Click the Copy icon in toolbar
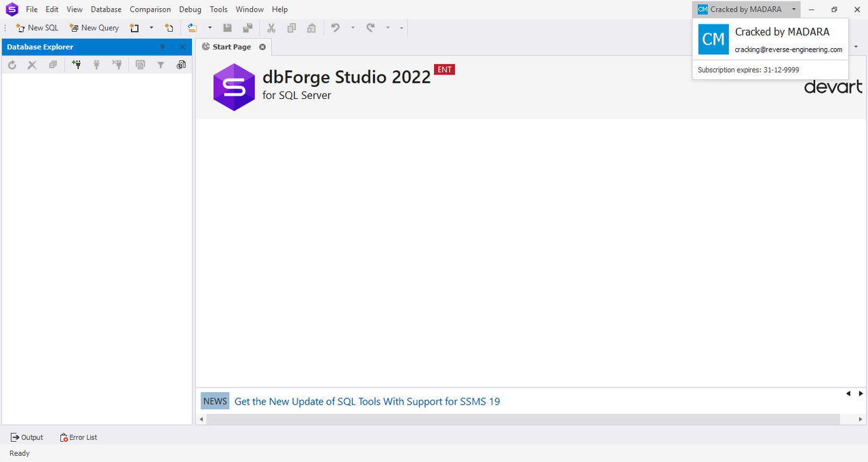This screenshot has height=462, width=868. [292, 28]
